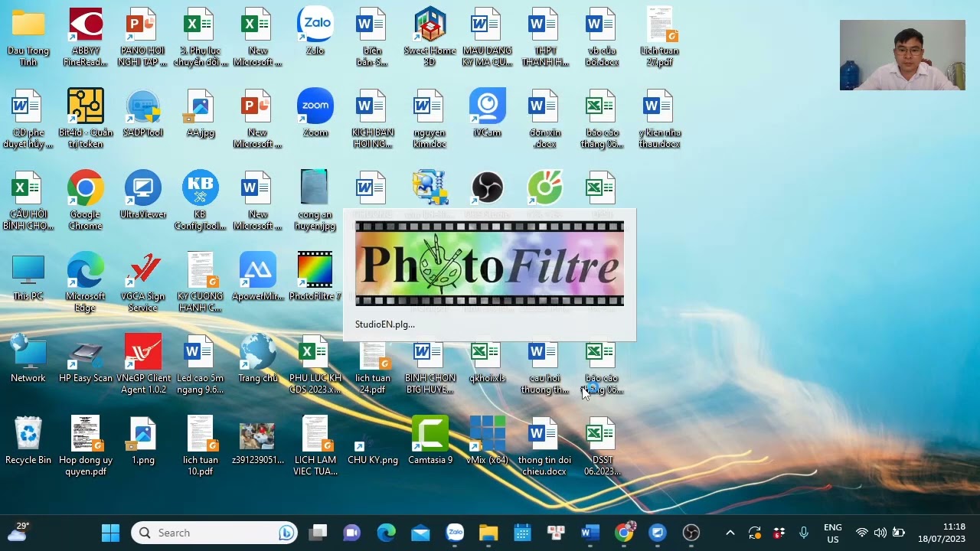Open PANO HOI NGHI TAP PowerPoint file
The width and height of the screenshot is (980, 551).
142,37
